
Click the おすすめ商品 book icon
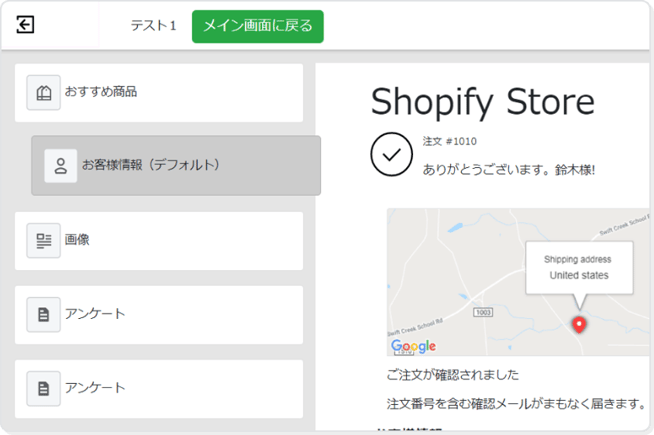point(43,93)
